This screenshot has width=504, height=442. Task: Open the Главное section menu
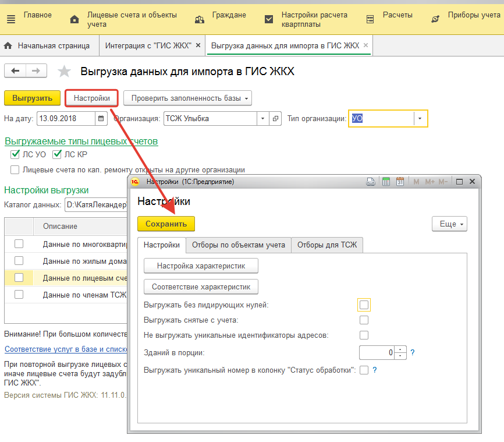coord(38,15)
